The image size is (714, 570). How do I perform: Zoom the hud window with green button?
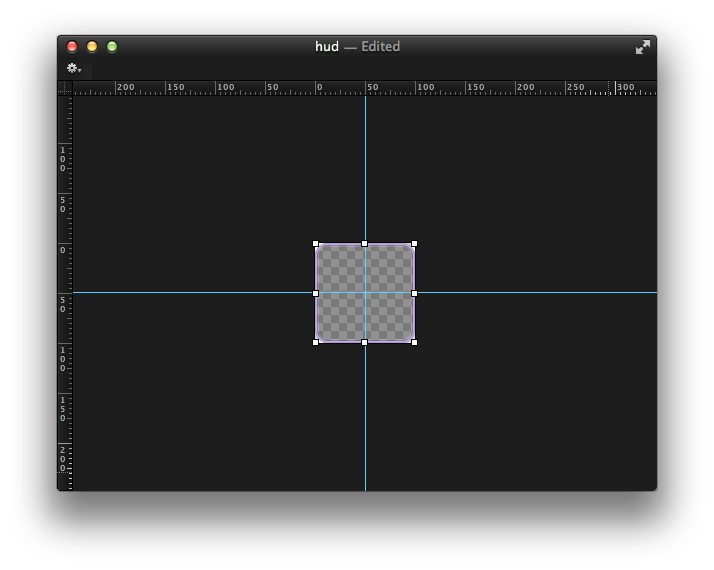[x=112, y=46]
